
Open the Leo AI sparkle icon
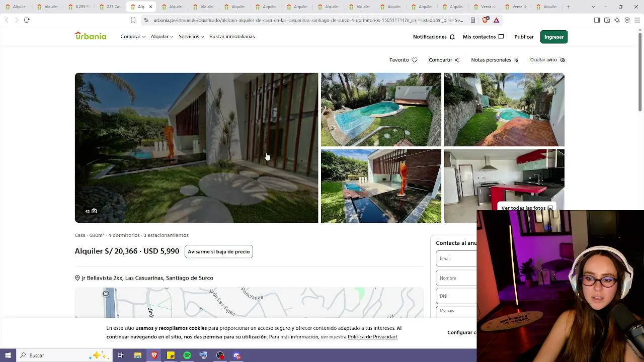coord(617,20)
